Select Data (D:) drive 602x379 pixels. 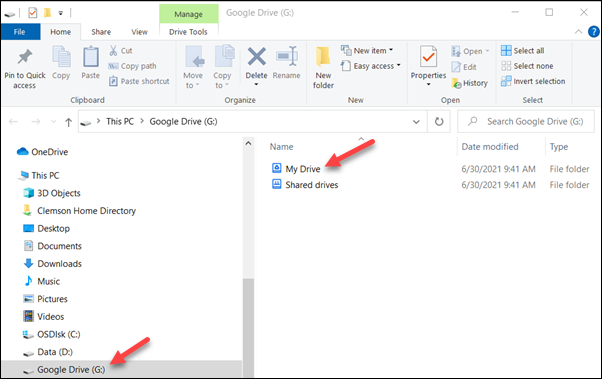[48, 352]
